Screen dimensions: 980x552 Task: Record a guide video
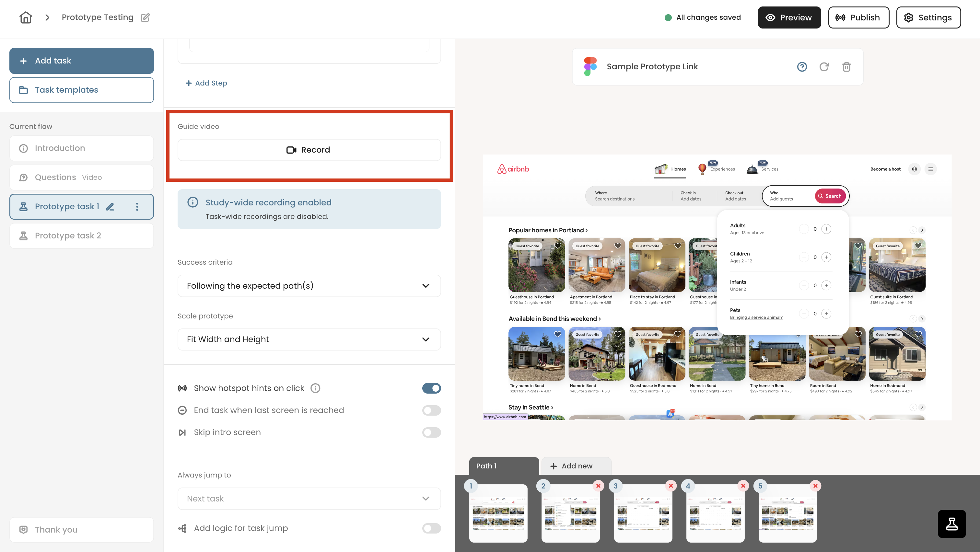tap(309, 150)
